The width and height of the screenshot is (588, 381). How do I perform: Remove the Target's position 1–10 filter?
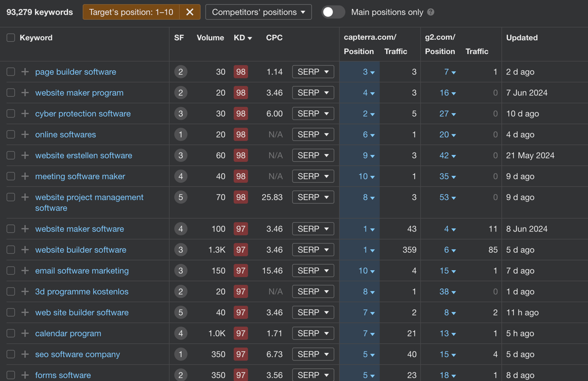point(190,12)
